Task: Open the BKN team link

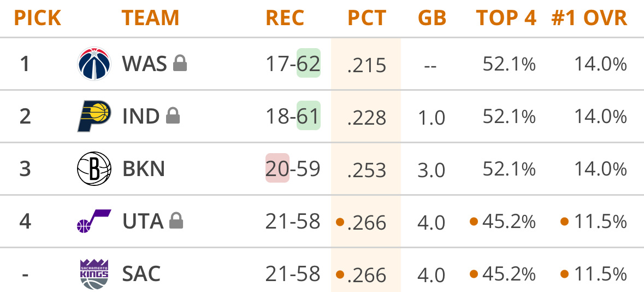Action: point(143,169)
